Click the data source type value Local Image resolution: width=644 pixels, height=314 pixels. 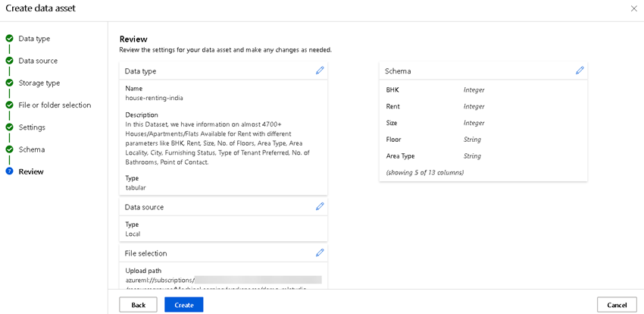tap(133, 234)
